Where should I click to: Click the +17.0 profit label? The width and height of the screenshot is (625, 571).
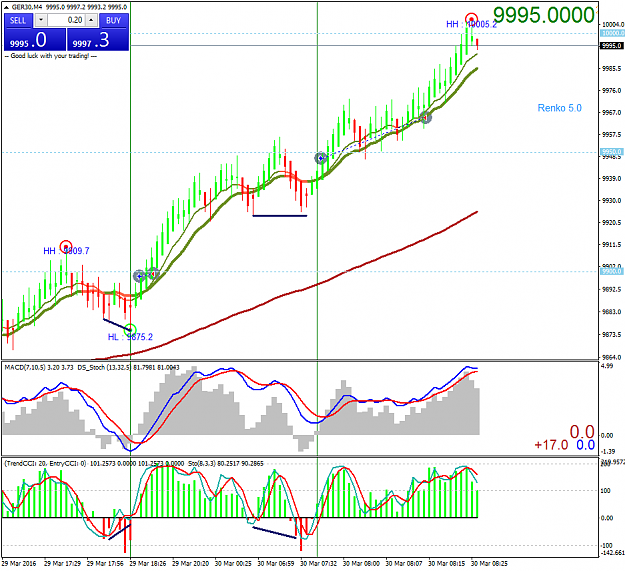[x=551, y=445]
